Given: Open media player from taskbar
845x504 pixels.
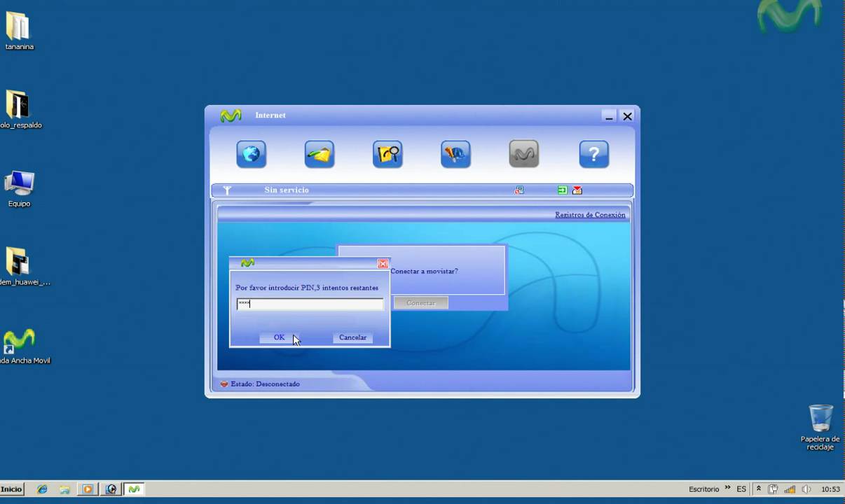Looking at the screenshot, I should coord(88,489).
